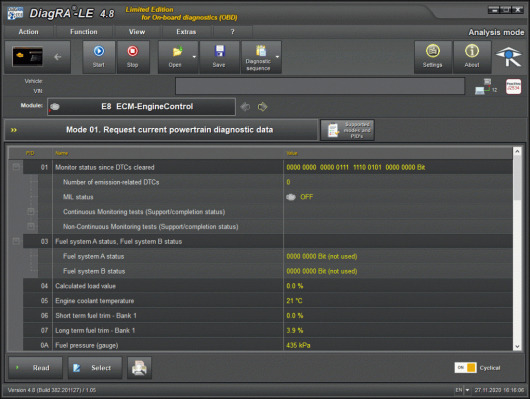The width and height of the screenshot is (530, 399).
Task: Open the About info button
Action: [x=472, y=57]
